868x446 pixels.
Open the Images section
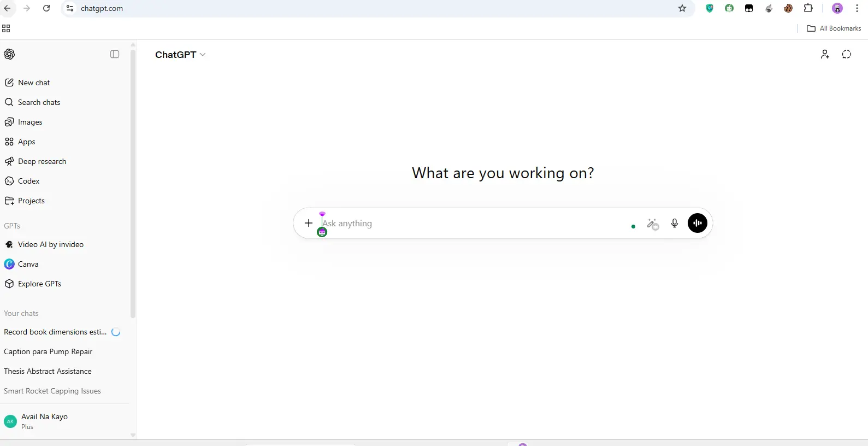(x=23, y=122)
